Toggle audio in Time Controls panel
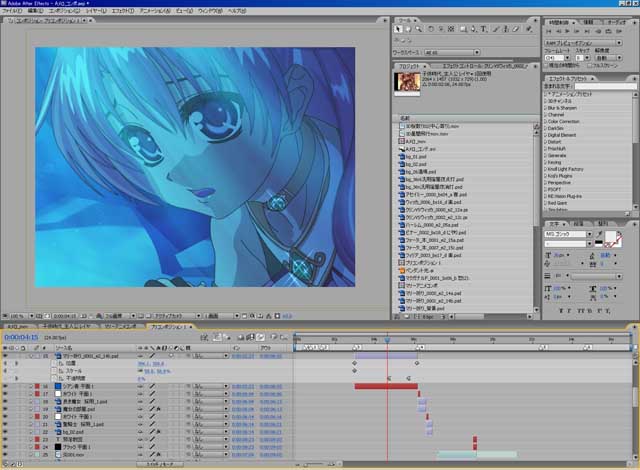The height and width of the screenshot is (470, 640). pyautogui.click(x=598, y=31)
